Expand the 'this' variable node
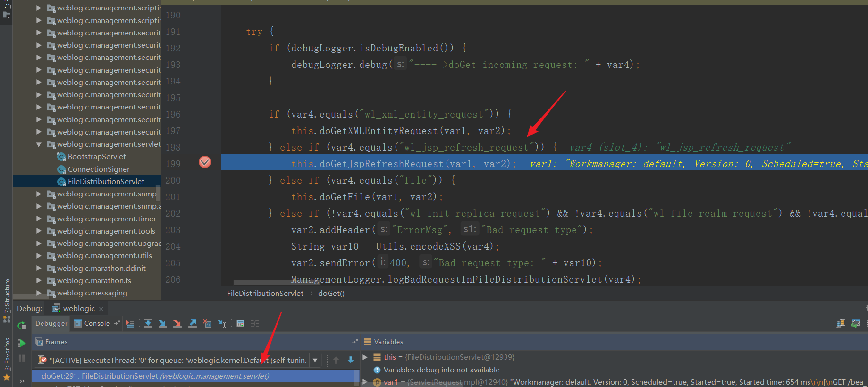Image resolution: width=868 pixels, height=387 pixels. (x=365, y=357)
